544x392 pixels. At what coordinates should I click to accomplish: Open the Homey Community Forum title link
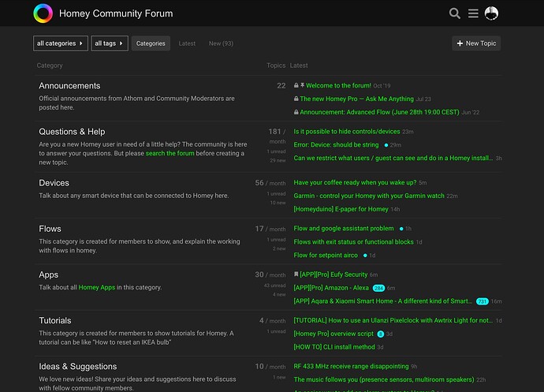click(116, 13)
